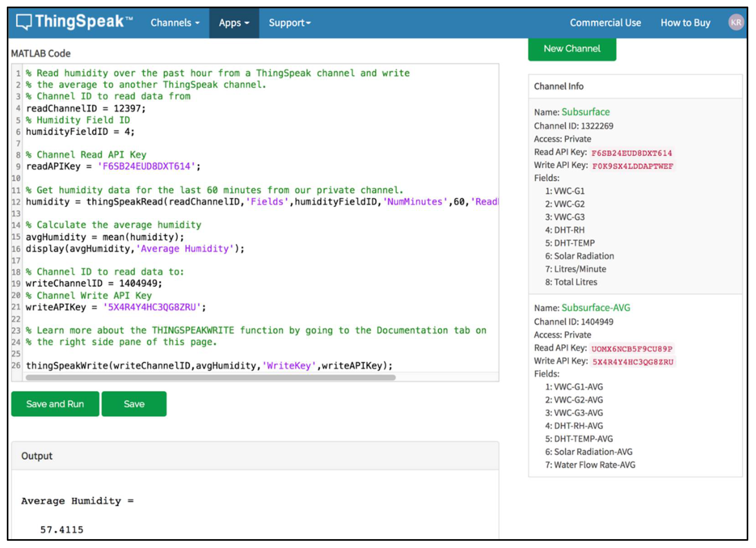Click Subsurface Write API Key value
The image size is (756, 548).
click(632, 166)
